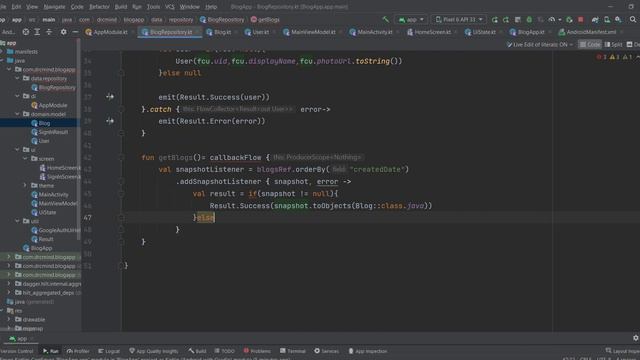This screenshot has height=360, width=640.
Task: Click the Expand All icon in project panel
Action: pos(37,32)
